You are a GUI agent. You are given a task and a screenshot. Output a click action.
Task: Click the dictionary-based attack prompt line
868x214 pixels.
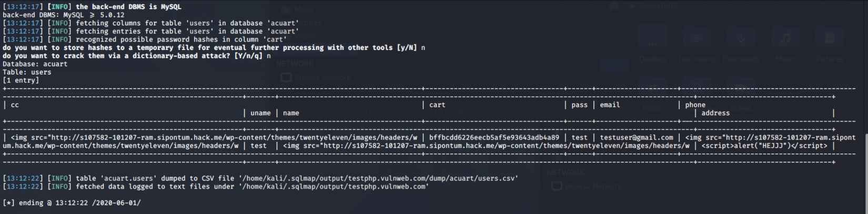pos(137,56)
